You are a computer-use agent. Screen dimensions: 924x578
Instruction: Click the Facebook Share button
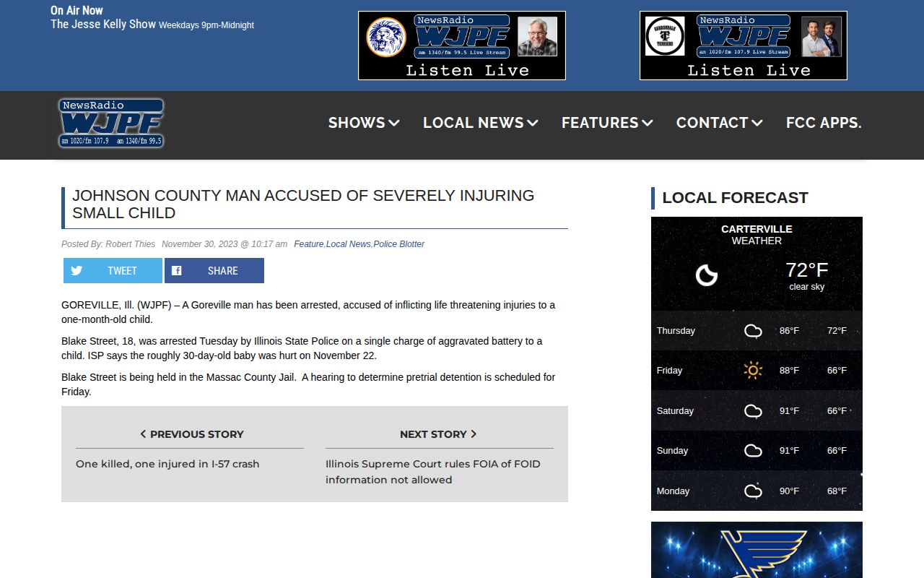tap(214, 271)
